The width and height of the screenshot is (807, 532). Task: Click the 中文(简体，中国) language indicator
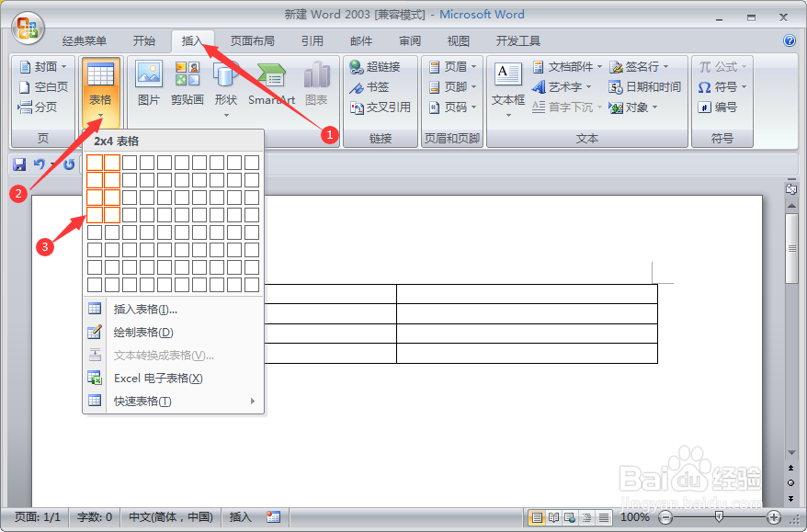[x=171, y=516]
